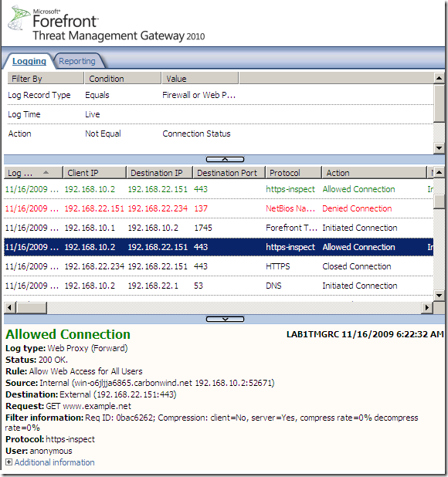Select the Log Time filter row

(x=220, y=114)
